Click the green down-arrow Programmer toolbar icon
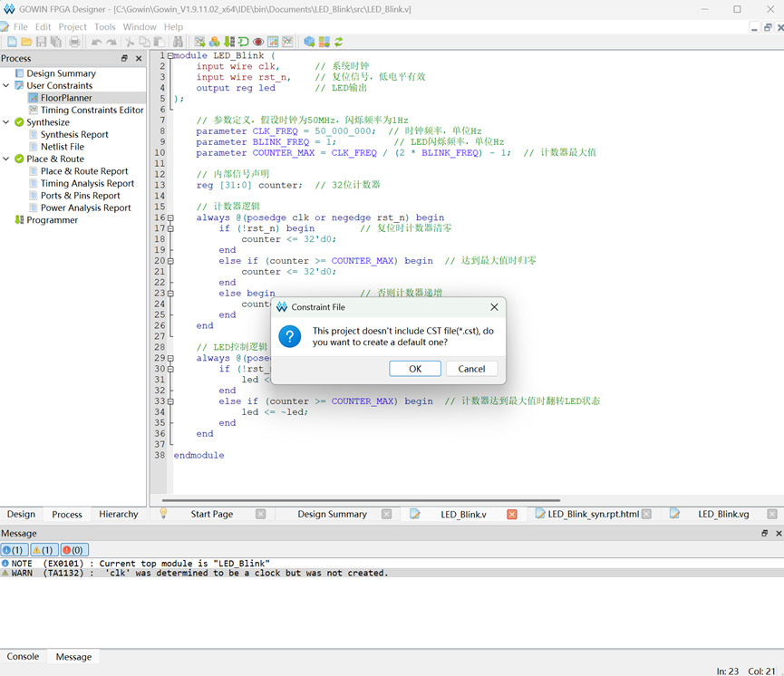 [229, 42]
